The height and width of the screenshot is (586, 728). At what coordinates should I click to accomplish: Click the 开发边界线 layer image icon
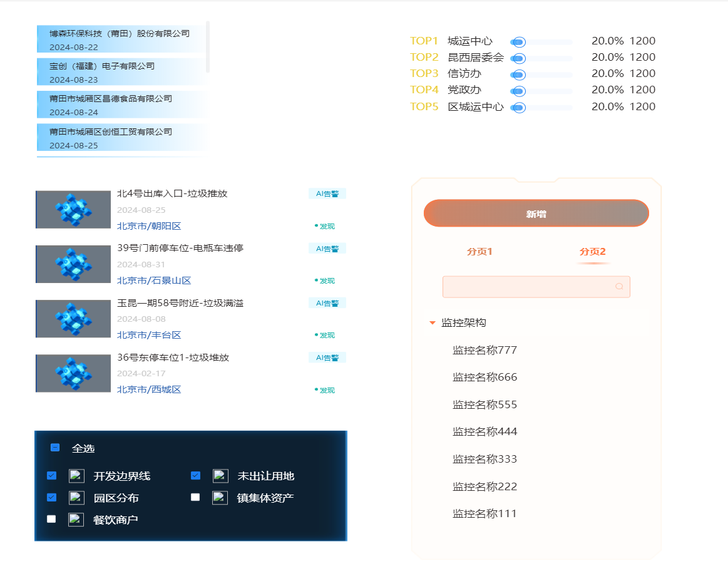coord(76,476)
